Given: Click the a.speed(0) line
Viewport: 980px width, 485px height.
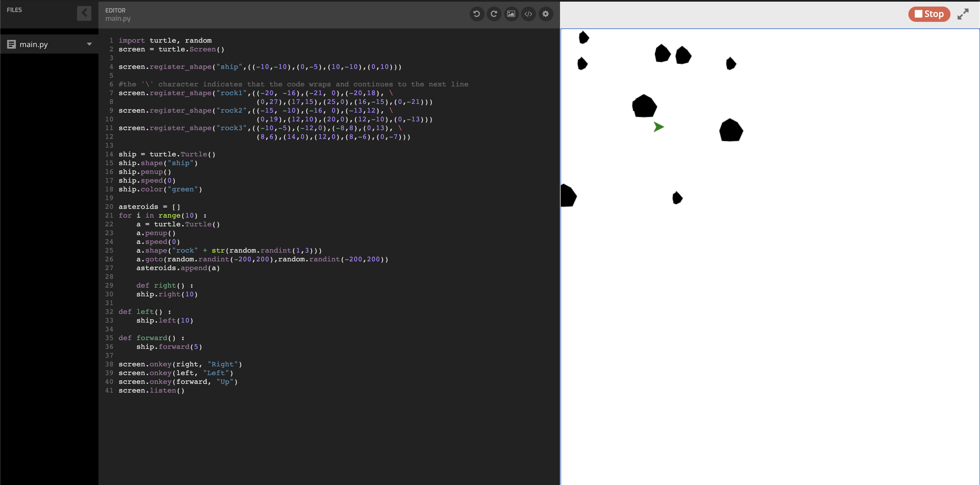Looking at the screenshot, I should 158,242.
